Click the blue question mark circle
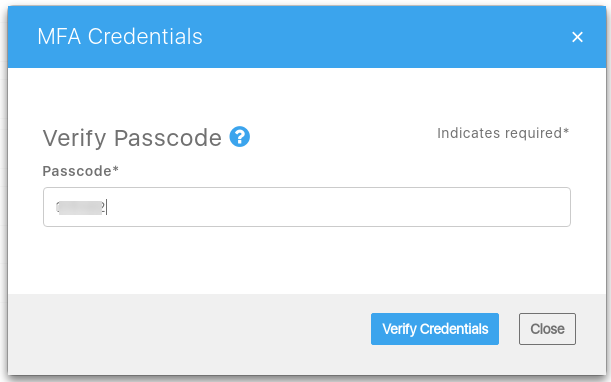611x382 pixels. coord(239,137)
